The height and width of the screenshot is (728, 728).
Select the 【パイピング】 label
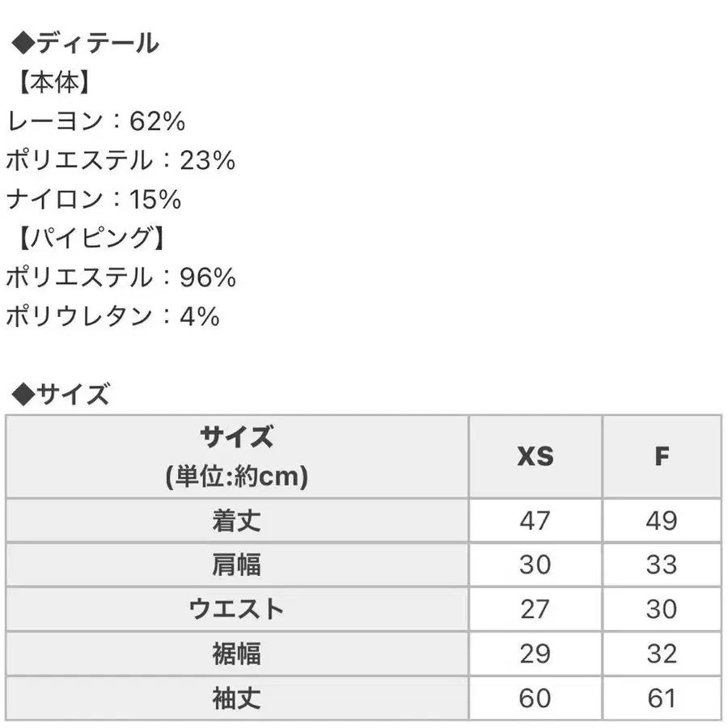coord(91,238)
